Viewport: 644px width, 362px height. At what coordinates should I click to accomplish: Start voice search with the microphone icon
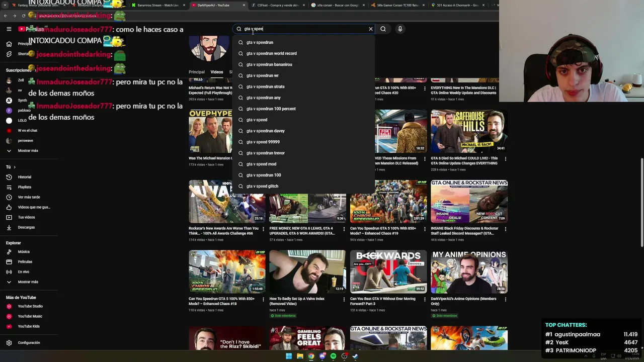[400, 29]
